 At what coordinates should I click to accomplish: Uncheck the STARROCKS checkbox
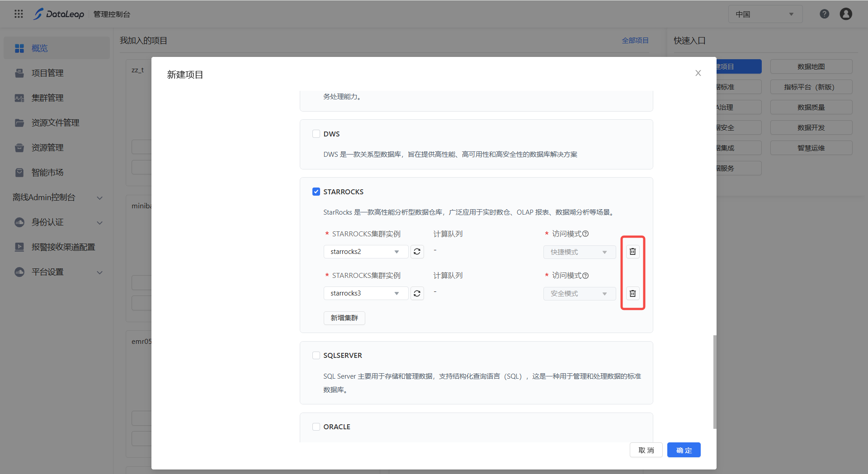tap(316, 192)
